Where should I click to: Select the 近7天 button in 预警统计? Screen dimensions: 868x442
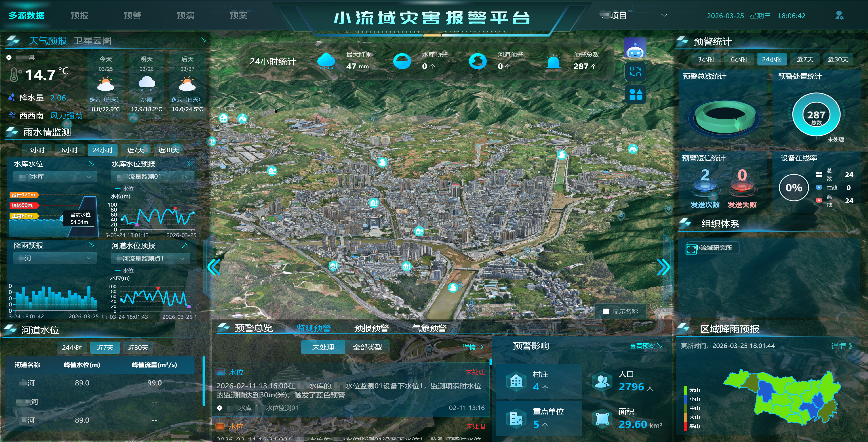click(x=805, y=59)
